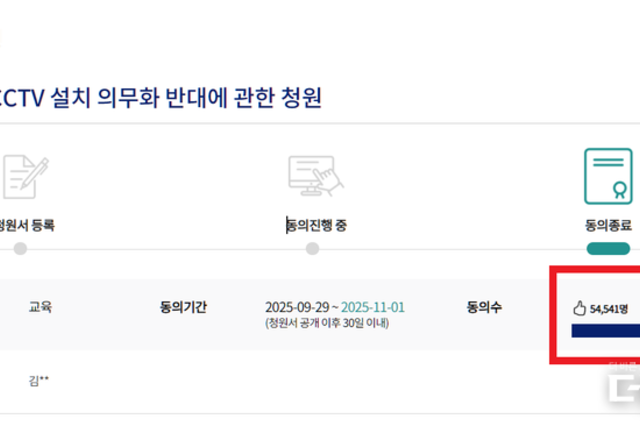This screenshot has width=640, height=426.
Task: Click the CCTV petition title heading
Action: [162, 98]
